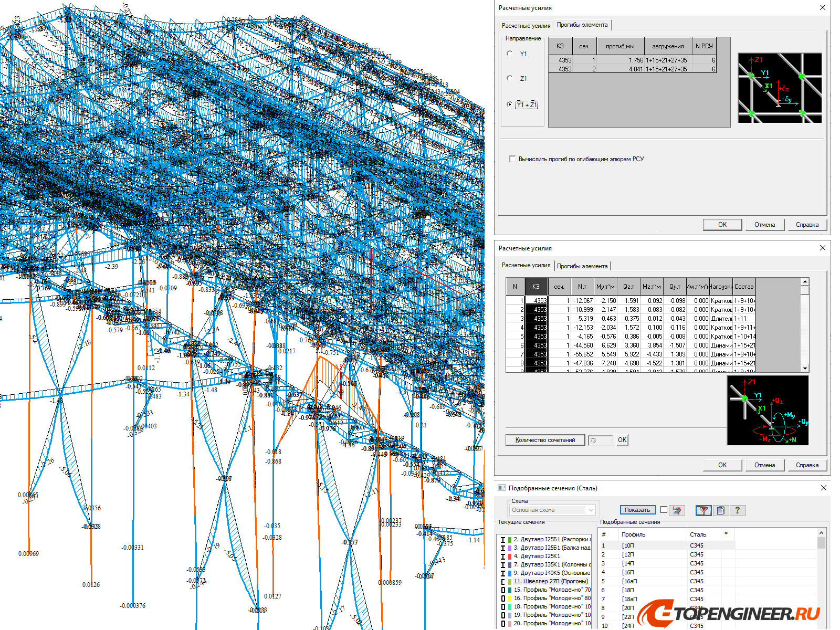Click the copy-to-clipboard icon in Подобранные сечения
Viewport: 840px width, 630px height.
(x=720, y=510)
